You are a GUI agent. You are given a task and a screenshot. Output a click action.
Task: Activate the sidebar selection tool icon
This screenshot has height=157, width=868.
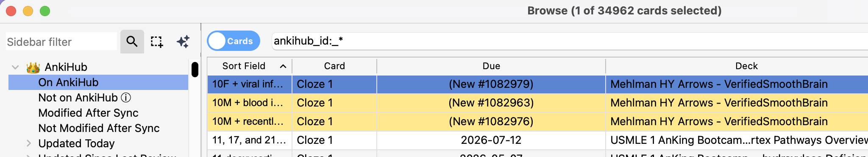pos(157,42)
